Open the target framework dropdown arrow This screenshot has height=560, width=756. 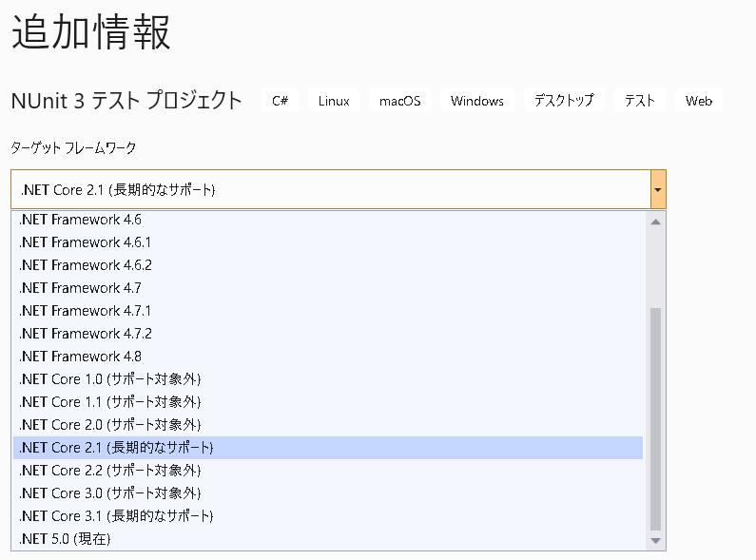coord(658,189)
